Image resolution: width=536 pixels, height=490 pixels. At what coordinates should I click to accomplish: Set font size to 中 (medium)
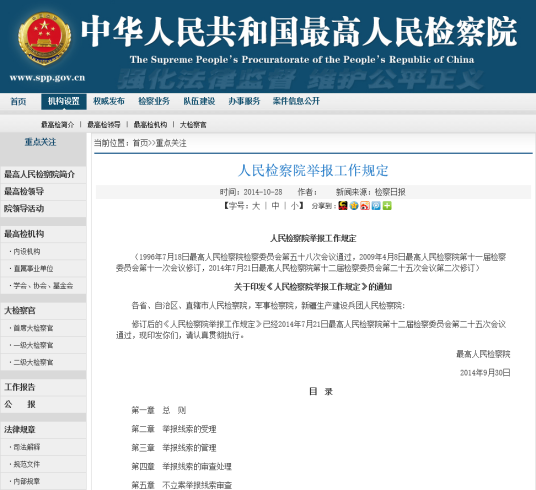click(275, 206)
